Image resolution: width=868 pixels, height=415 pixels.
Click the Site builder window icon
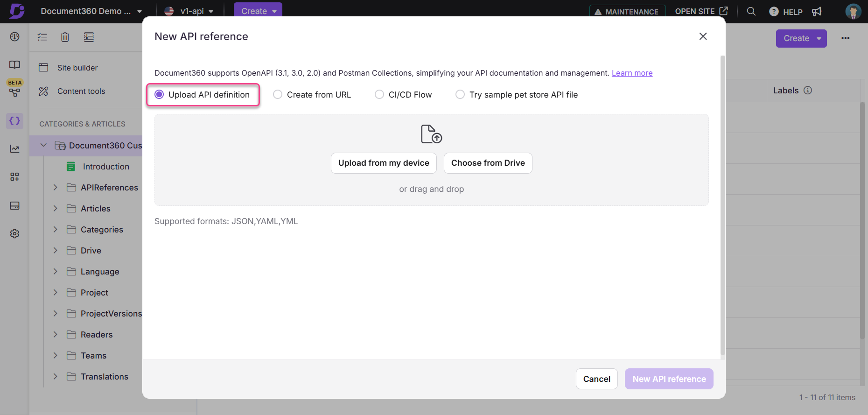tap(43, 68)
